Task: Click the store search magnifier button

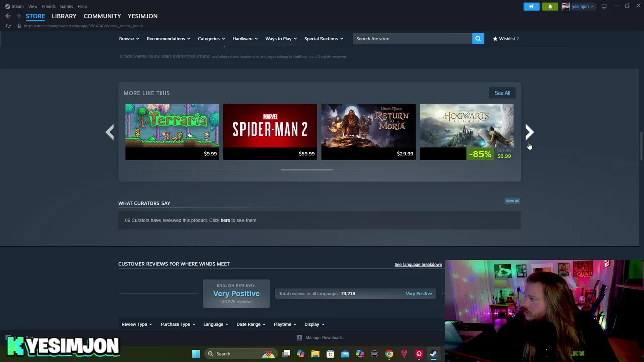Action: click(478, 39)
